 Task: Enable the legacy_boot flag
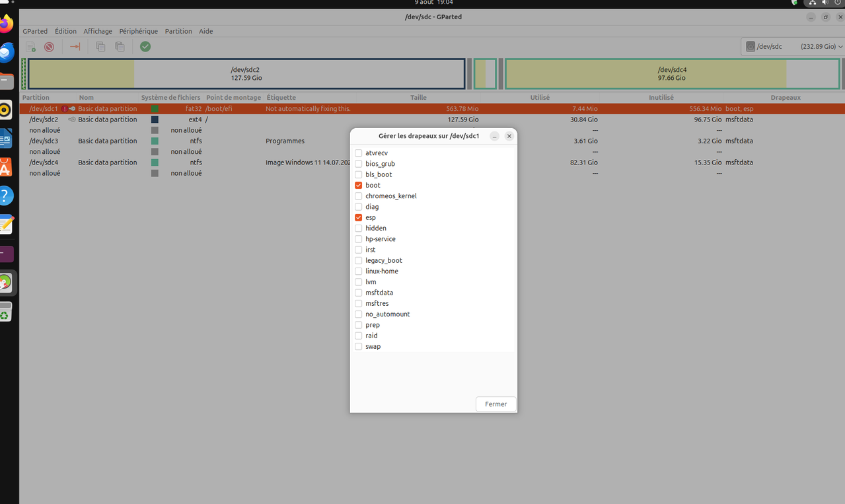tap(359, 261)
